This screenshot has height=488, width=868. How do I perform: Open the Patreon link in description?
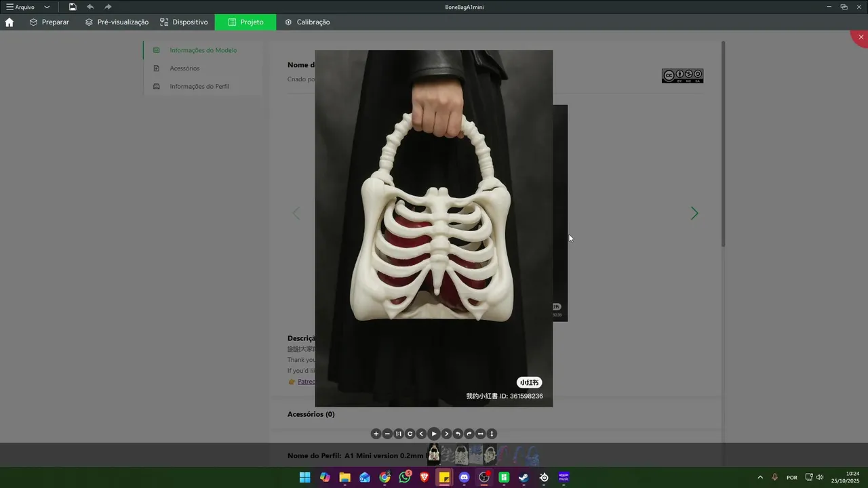(306, 382)
